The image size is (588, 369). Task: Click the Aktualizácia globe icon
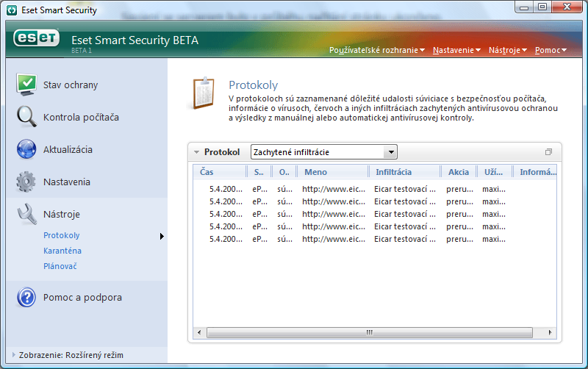tap(26, 149)
